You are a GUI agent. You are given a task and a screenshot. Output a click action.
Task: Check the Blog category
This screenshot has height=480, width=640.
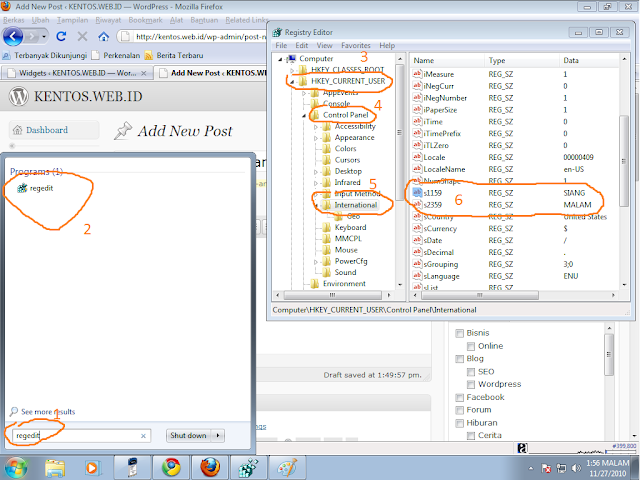pyautogui.click(x=460, y=359)
